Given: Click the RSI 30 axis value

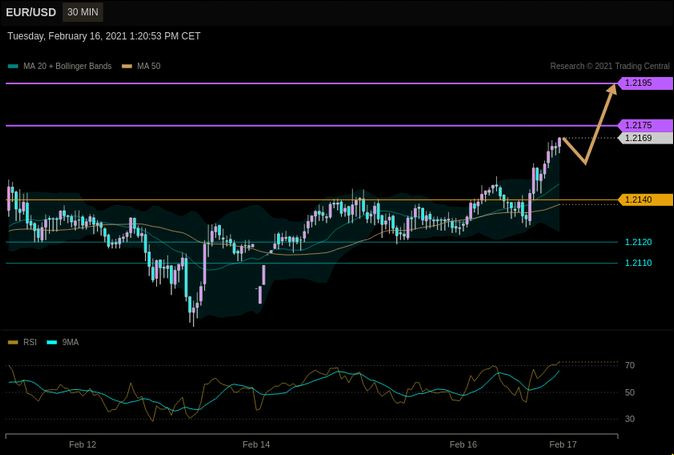Looking at the screenshot, I should point(630,418).
